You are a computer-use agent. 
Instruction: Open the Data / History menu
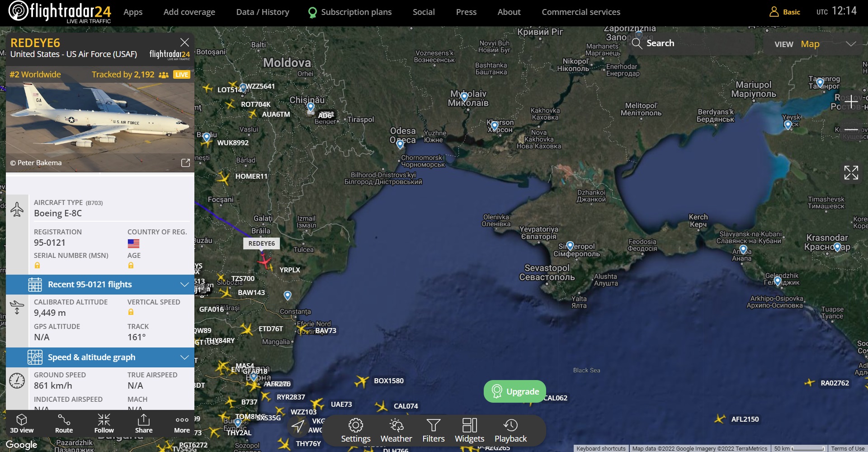262,12
